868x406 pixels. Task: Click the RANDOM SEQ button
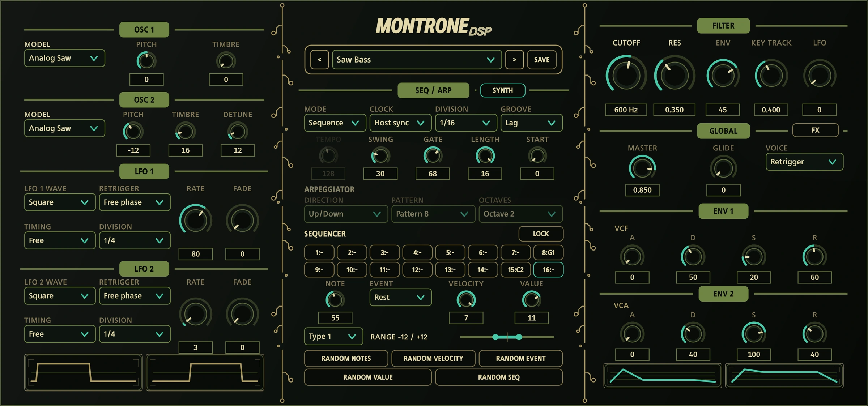coord(499,377)
